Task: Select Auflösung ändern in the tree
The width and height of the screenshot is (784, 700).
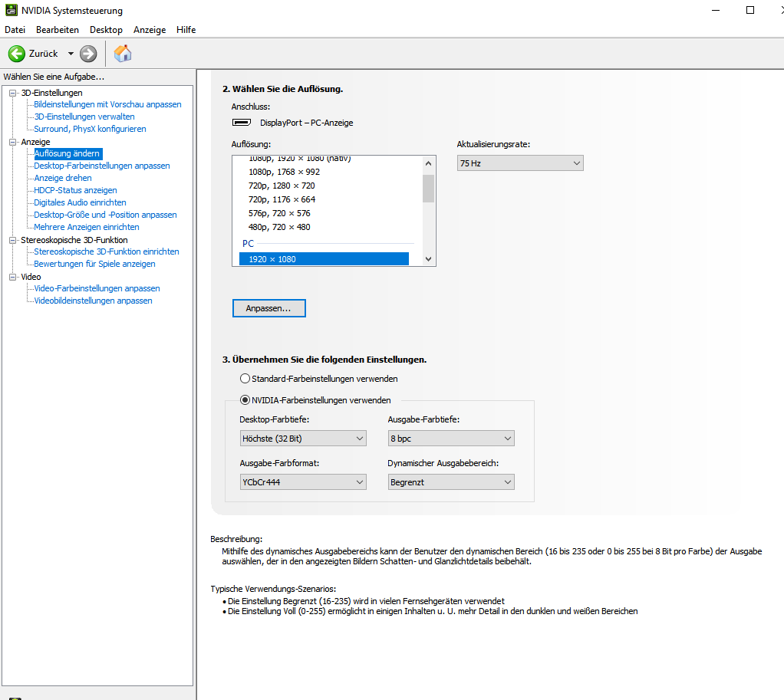Action: click(x=68, y=153)
